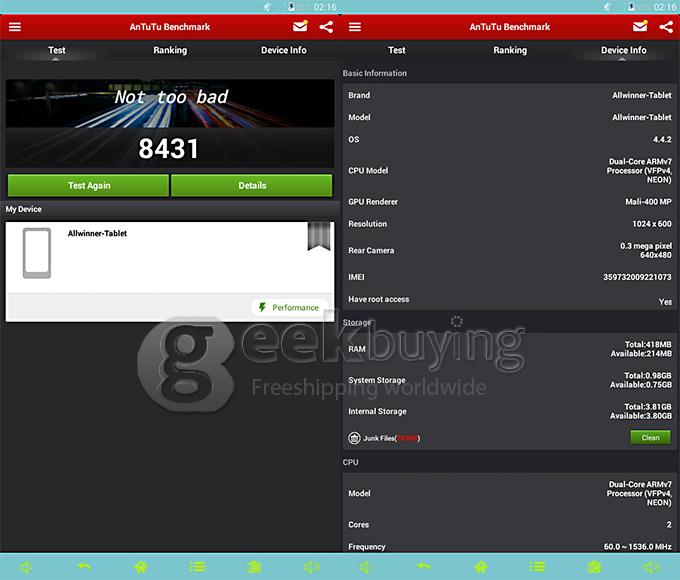Tap the OS 4.4.2 row
Image resolution: width=680 pixels, height=580 pixels.
[510, 139]
